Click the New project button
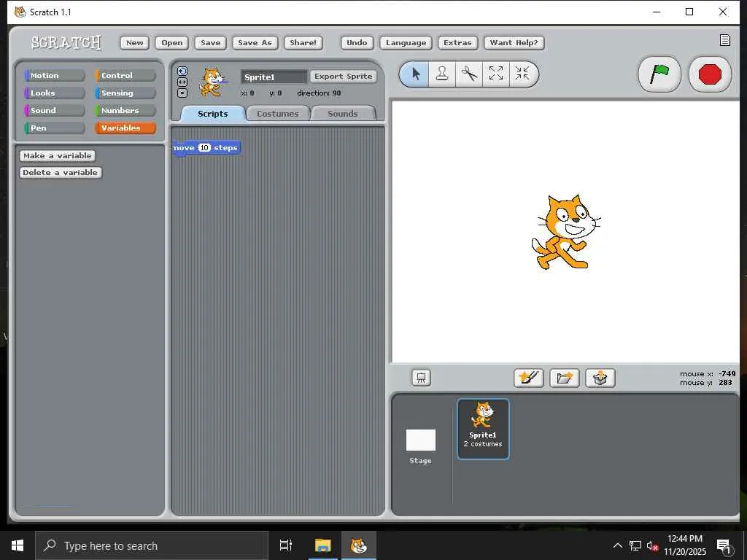This screenshot has height=560, width=747. tap(135, 43)
